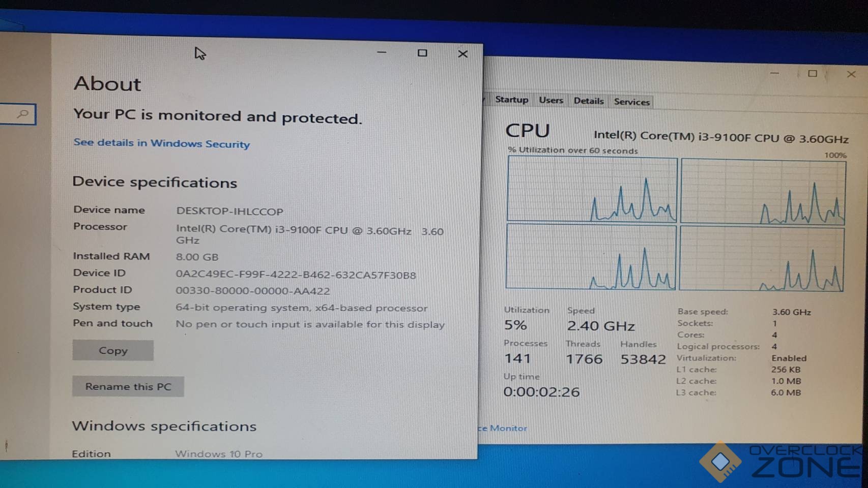Click the Windows 10 Pro edition text

[219, 453]
